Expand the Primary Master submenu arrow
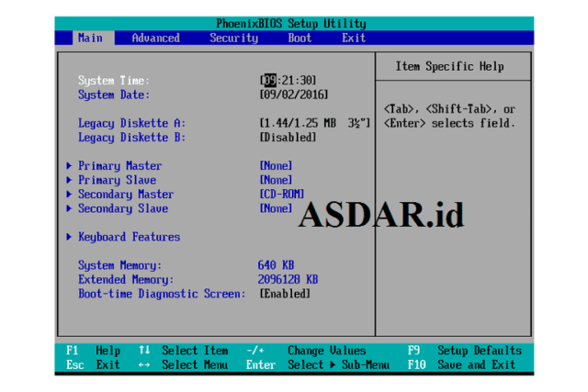This screenshot has height=392, width=588. 70,166
